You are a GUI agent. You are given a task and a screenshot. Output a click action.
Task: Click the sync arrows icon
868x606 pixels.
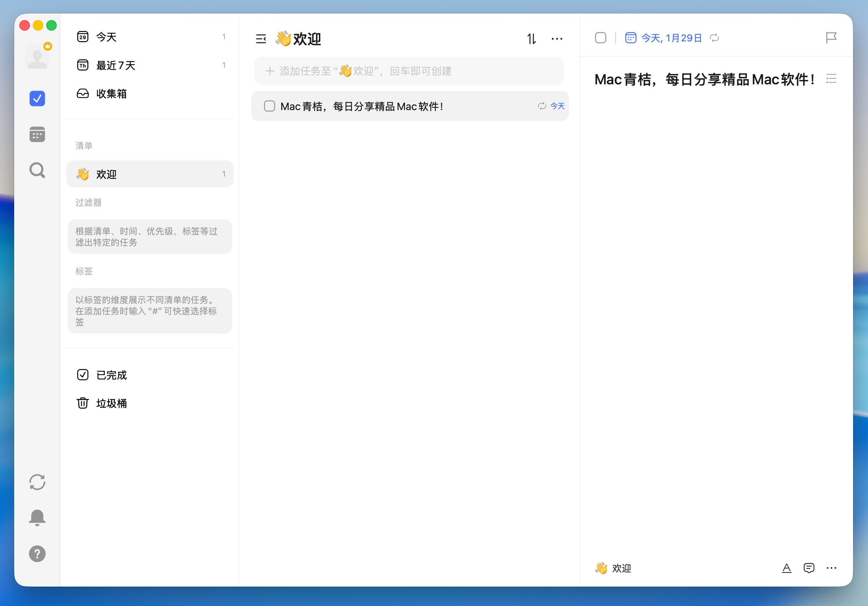[37, 482]
